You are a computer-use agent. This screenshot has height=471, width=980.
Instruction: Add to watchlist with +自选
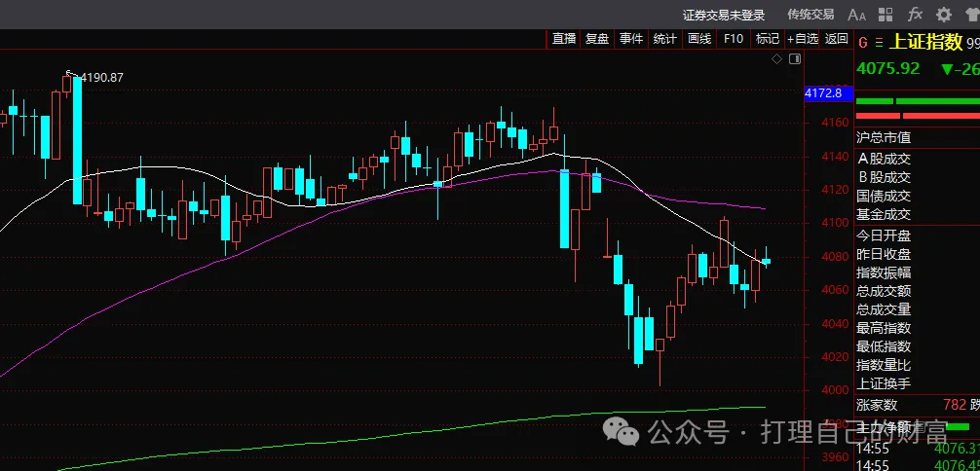point(803,39)
